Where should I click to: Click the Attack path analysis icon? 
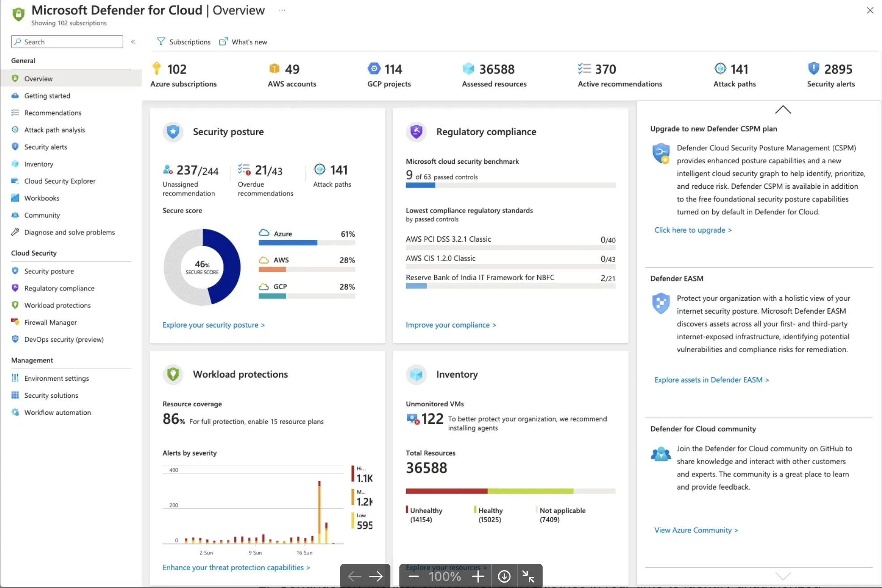coord(15,129)
